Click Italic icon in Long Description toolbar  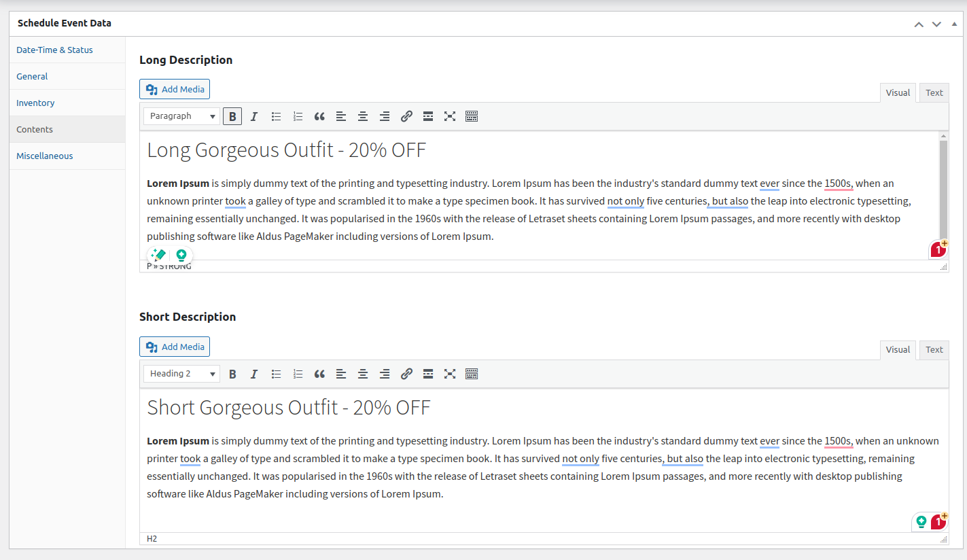254,116
